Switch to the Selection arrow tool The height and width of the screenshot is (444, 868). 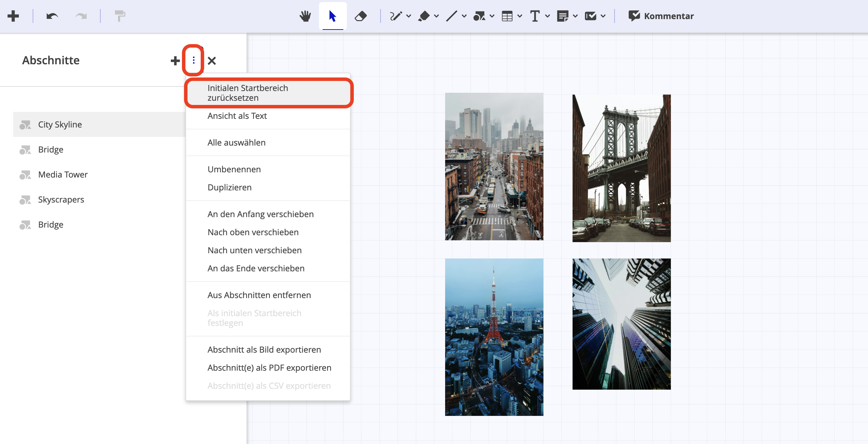332,16
